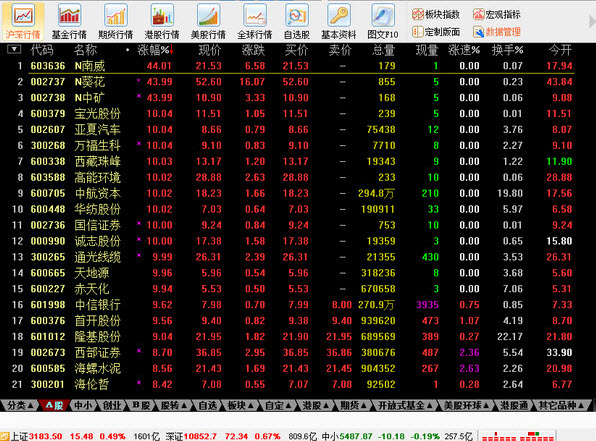Expand the 股转 tab menu
Screen dimensions: 596x441
(x=173, y=406)
